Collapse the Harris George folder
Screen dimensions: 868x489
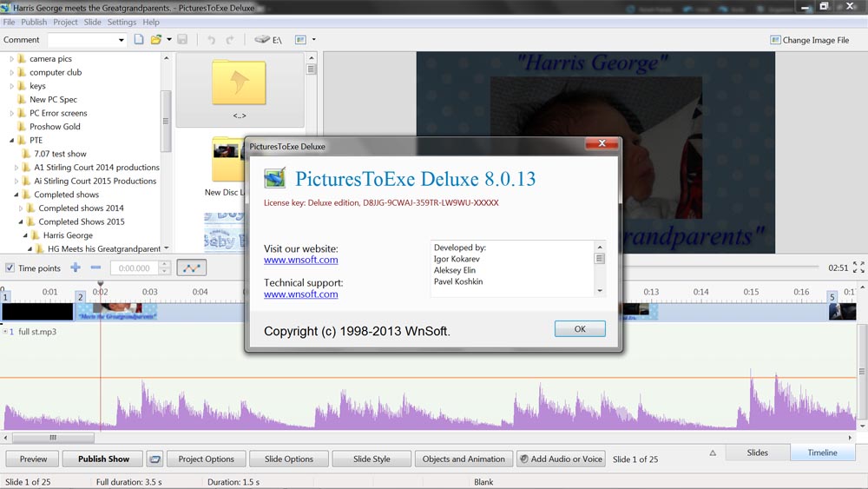[25, 235]
